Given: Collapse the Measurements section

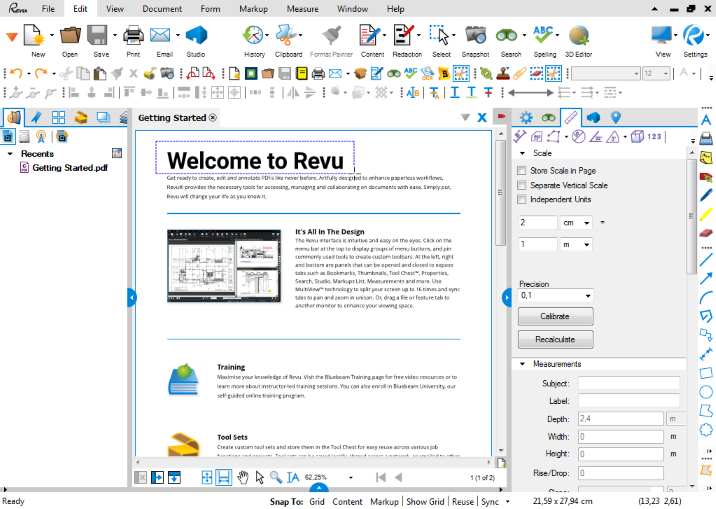Looking at the screenshot, I should (522, 364).
